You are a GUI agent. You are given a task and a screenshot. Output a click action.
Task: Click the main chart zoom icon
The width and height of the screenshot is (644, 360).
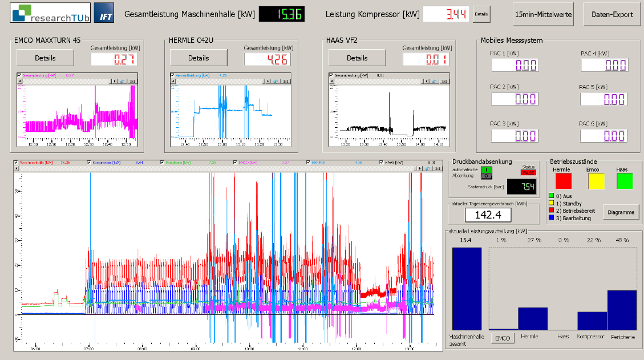click(428, 168)
